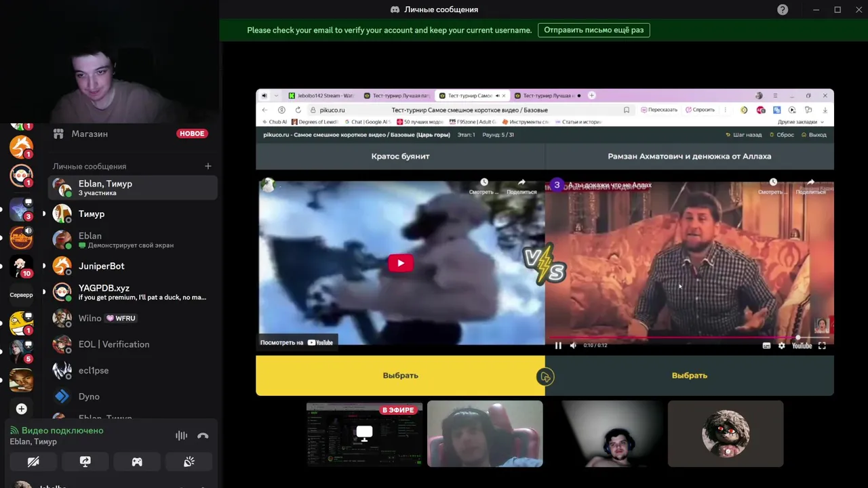Select the headphones webcam participant tile
The height and width of the screenshot is (488, 868).
tap(606, 434)
